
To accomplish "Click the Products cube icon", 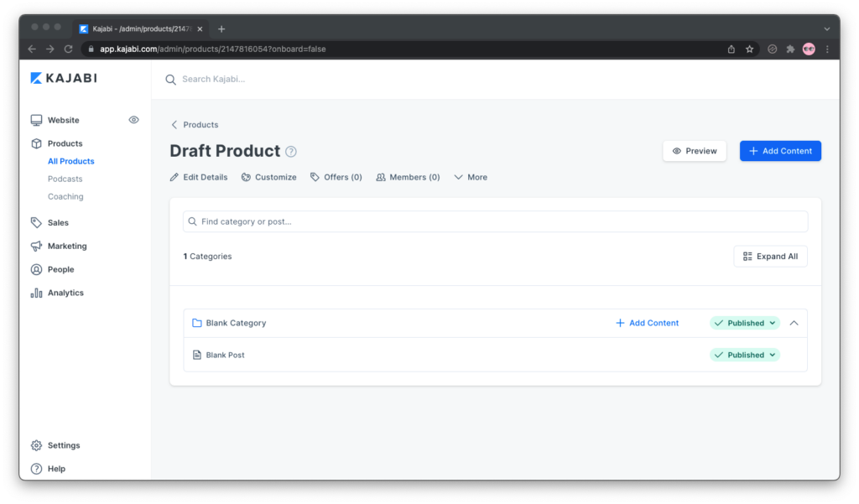I will (36, 143).
